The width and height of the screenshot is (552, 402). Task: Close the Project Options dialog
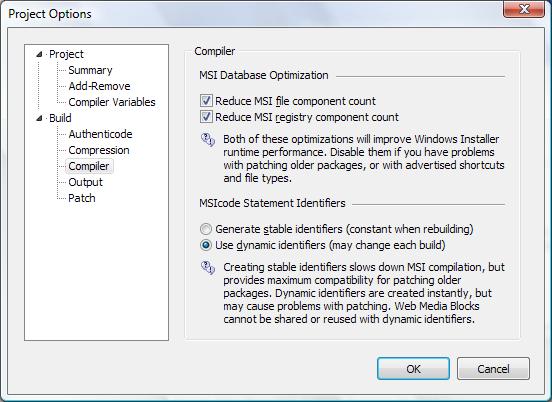coord(524,9)
